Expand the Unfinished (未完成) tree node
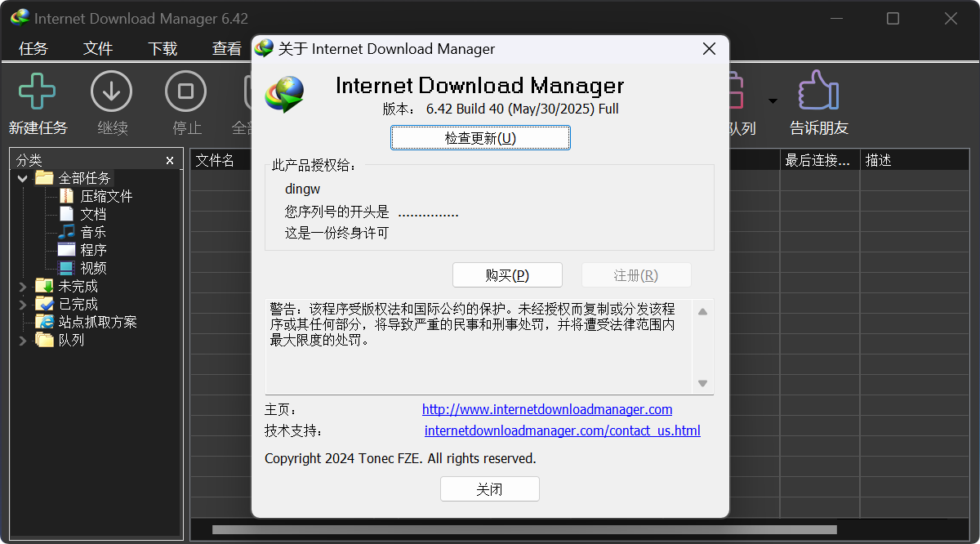The image size is (980, 544). click(x=22, y=286)
